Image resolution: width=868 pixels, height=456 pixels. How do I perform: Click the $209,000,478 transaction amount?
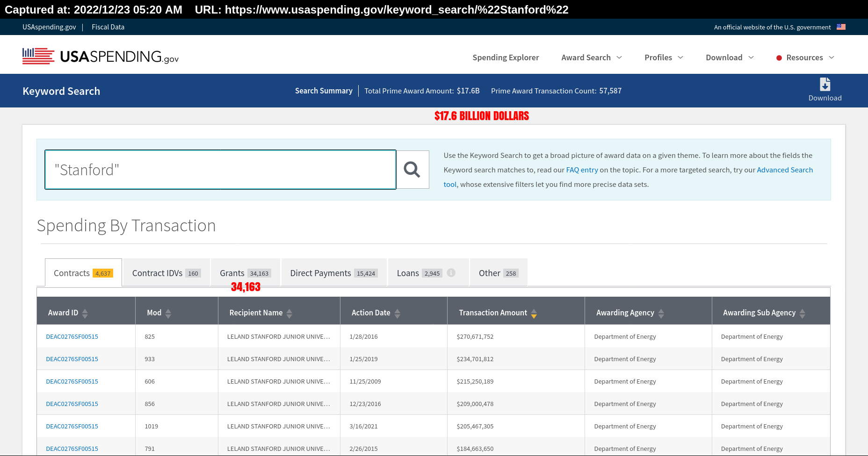tap(475, 404)
